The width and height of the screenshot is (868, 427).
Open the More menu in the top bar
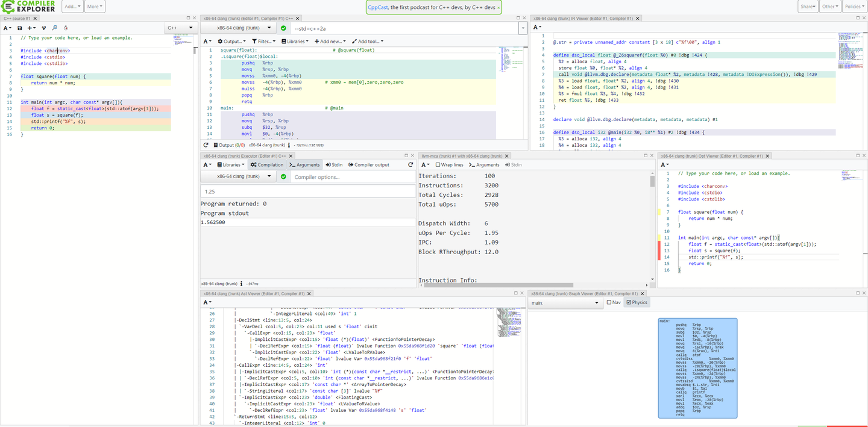pyautogui.click(x=94, y=7)
